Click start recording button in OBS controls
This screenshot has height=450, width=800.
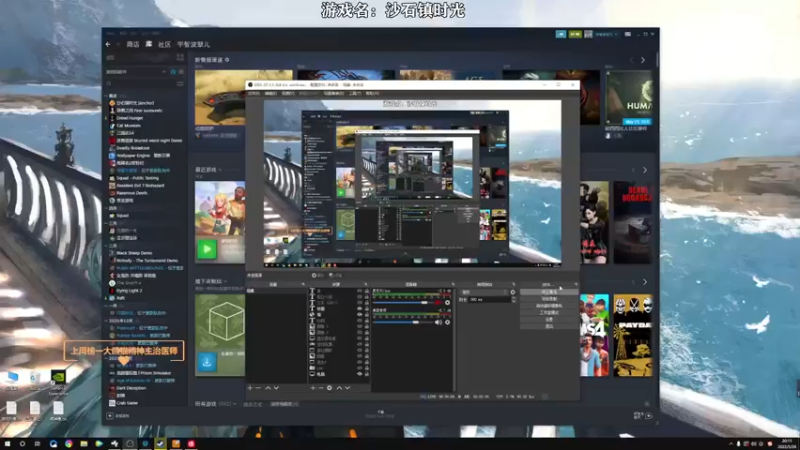[549, 298]
